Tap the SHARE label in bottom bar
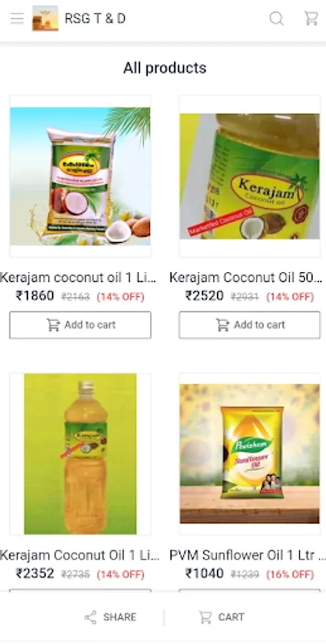The height and width of the screenshot is (644, 326). coord(120,617)
